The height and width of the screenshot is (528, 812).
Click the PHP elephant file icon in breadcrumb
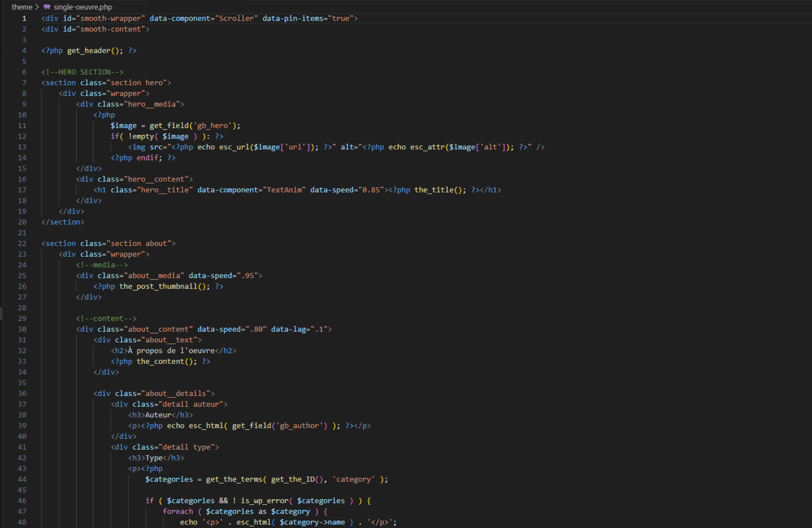point(47,7)
